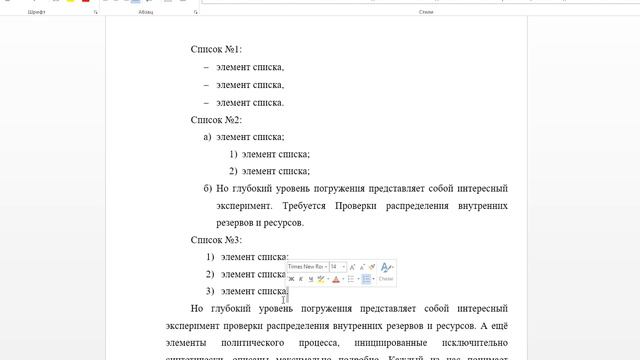Toggle numbered list in mini toolbar
640x360 pixels.
[366, 279]
